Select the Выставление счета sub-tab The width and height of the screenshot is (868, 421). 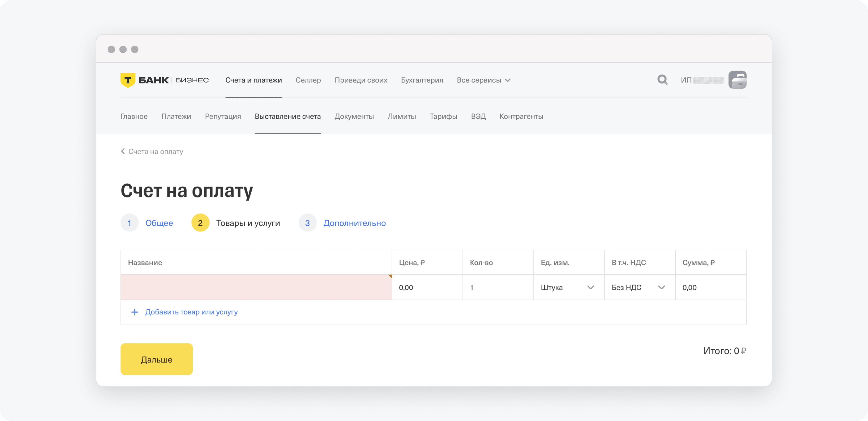pos(287,116)
